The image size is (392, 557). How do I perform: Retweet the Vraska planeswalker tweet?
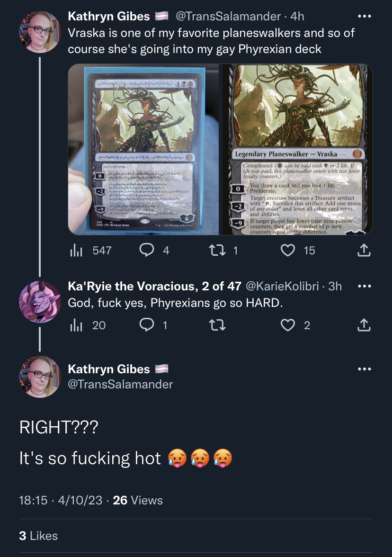[x=223, y=251]
